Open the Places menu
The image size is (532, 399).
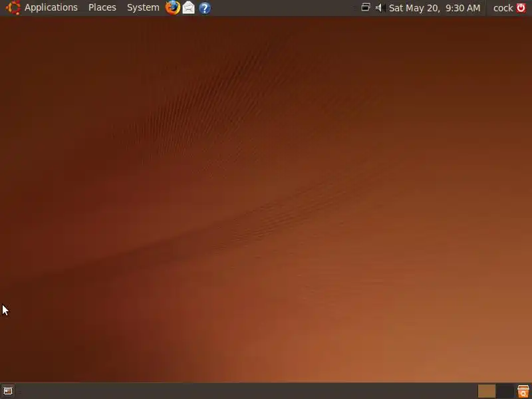[102, 7]
